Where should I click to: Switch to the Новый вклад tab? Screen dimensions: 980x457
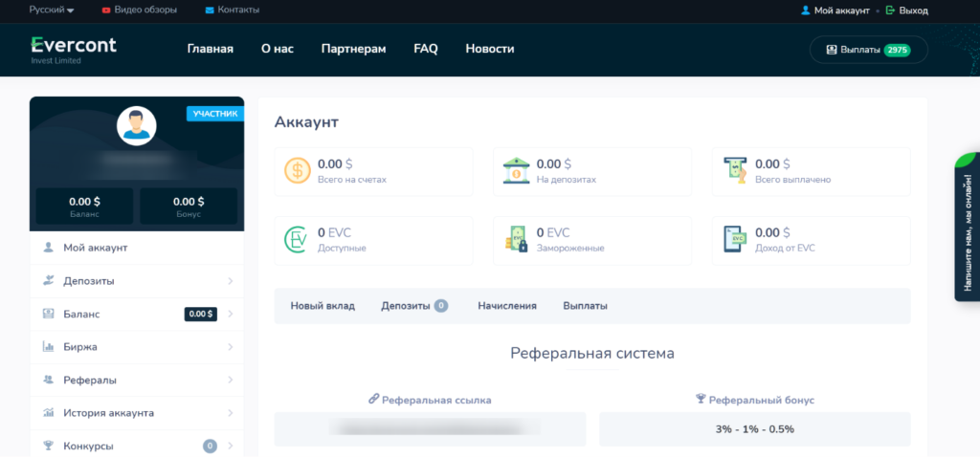pyautogui.click(x=323, y=306)
